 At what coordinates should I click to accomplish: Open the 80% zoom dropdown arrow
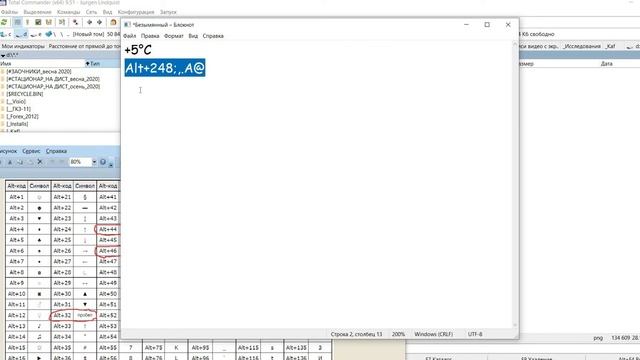pos(94,162)
